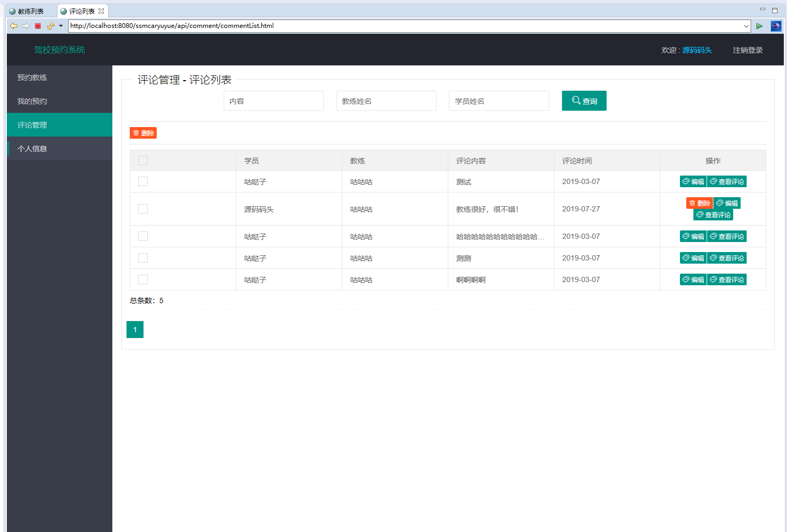Image resolution: width=787 pixels, height=532 pixels.
Task: Close the 评论列表 tab with its X icon
Action: [101, 11]
